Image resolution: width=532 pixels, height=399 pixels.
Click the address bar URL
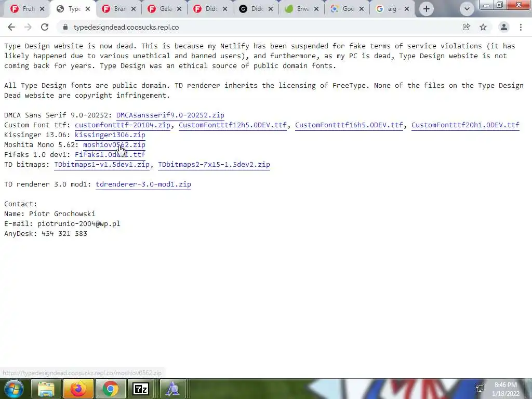(x=126, y=27)
